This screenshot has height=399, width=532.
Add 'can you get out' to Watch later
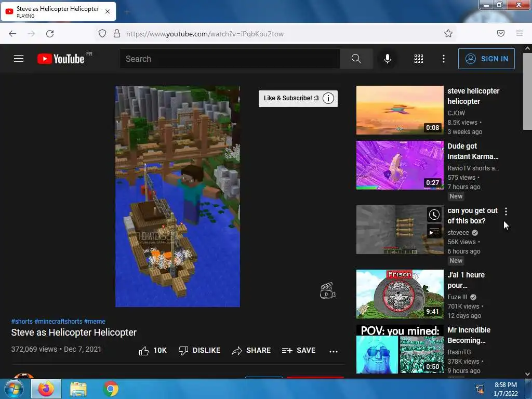pyautogui.click(x=434, y=215)
